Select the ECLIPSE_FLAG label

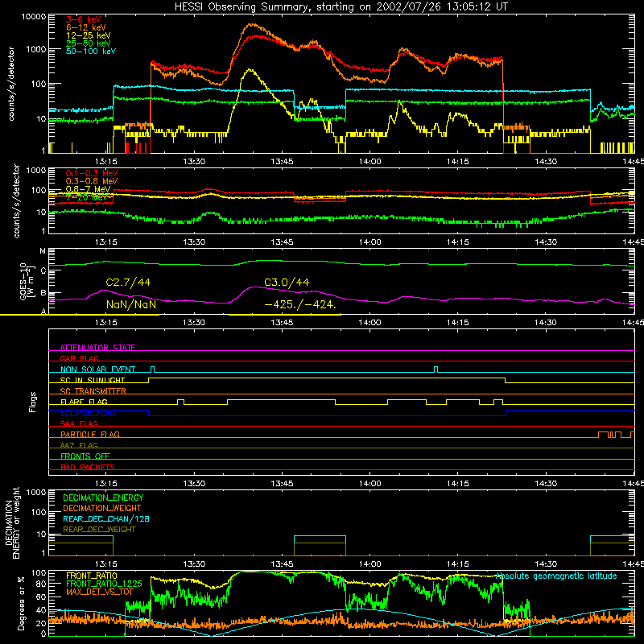point(88,413)
